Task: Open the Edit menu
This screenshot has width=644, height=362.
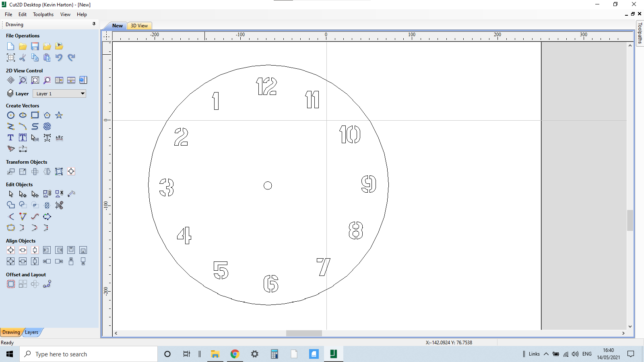Action: point(23,14)
